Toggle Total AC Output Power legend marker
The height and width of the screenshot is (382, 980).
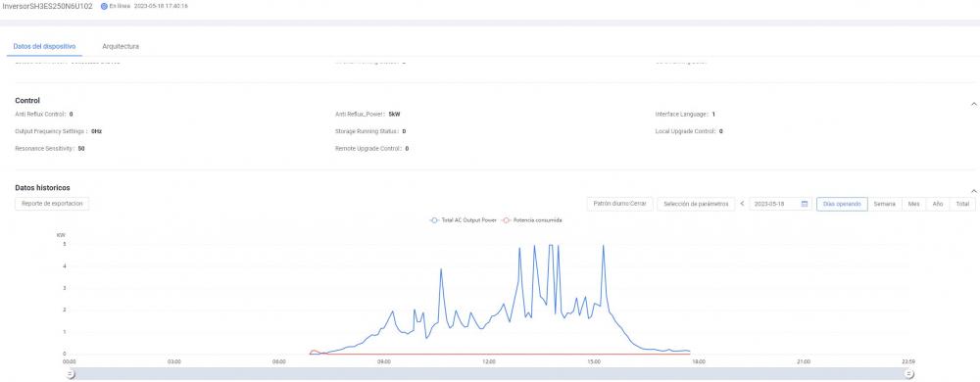(434, 220)
